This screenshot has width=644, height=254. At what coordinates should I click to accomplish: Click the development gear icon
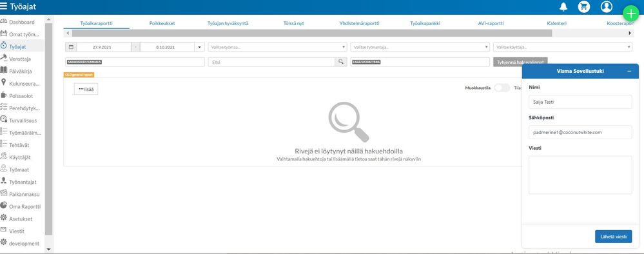4,242
